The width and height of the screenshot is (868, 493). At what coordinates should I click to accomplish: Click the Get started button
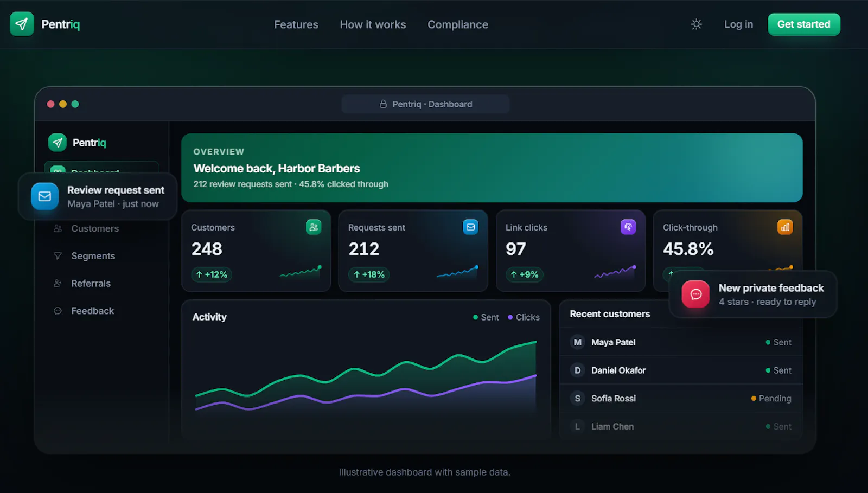(x=804, y=24)
